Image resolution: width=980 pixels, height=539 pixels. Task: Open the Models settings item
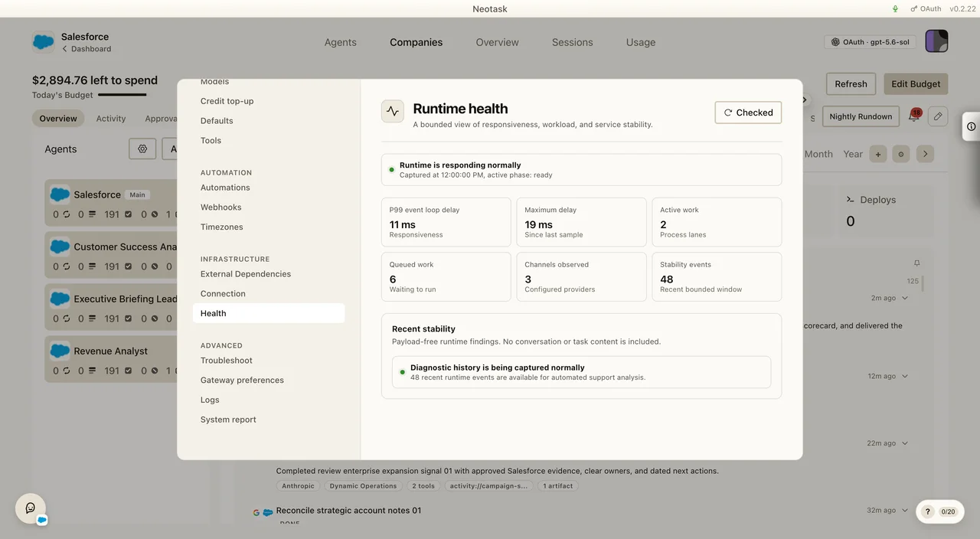(x=214, y=81)
